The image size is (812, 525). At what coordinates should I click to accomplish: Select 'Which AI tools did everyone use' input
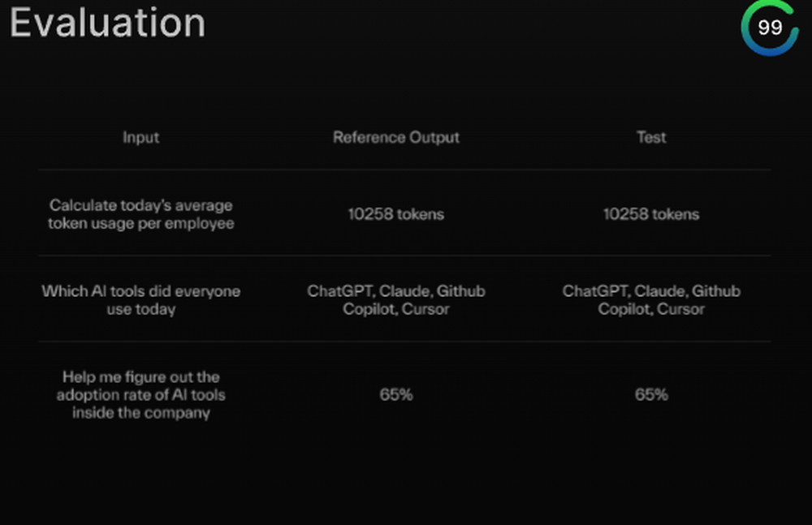coord(140,299)
